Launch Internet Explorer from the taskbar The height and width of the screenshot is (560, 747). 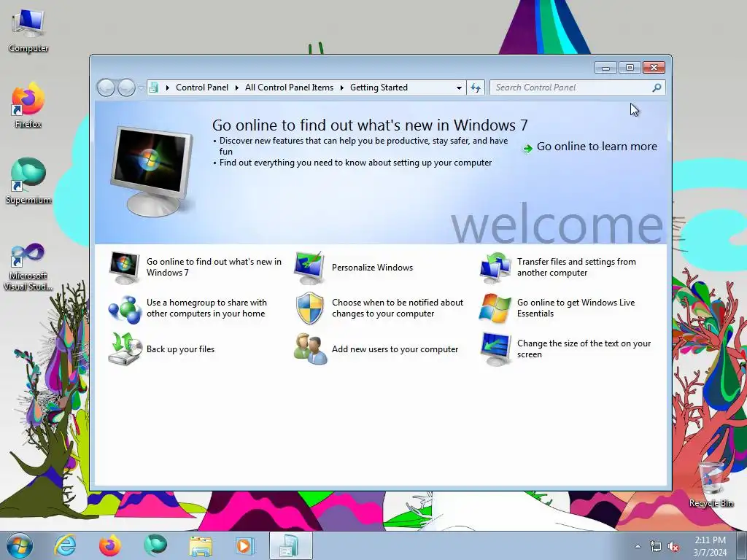click(x=65, y=545)
